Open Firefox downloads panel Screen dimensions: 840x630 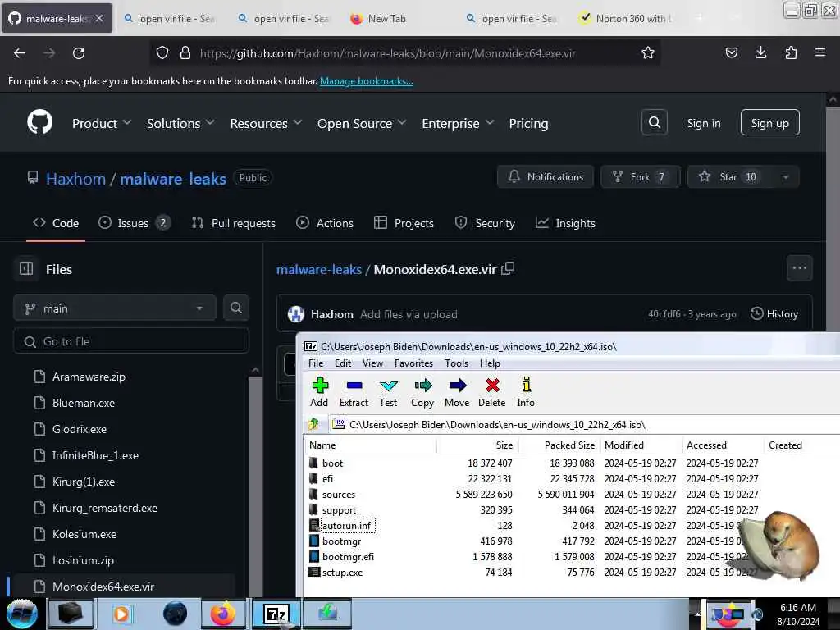click(x=760, y=52)
